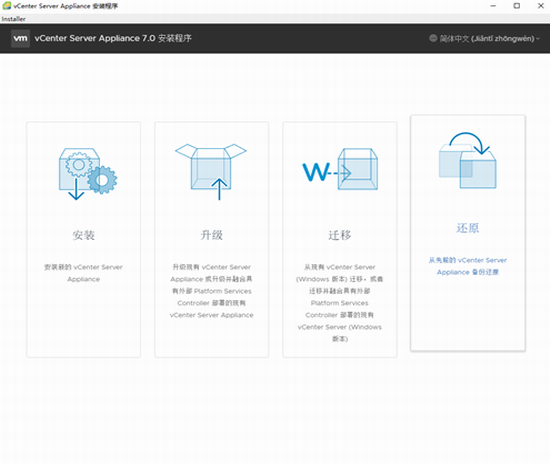Open the 简体中文 language dropdown
The width and height of the screenshot is (550, 465).
coord(484,39)
